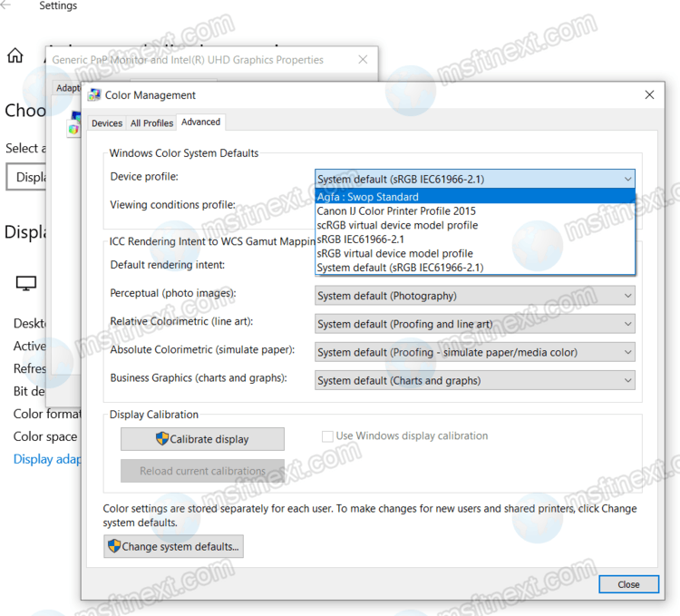Image resolution: width=680 pixels, height=616 pixels.
Task: Expand the Perceptual photo images dropdown
Action: [x=627, y=296]
